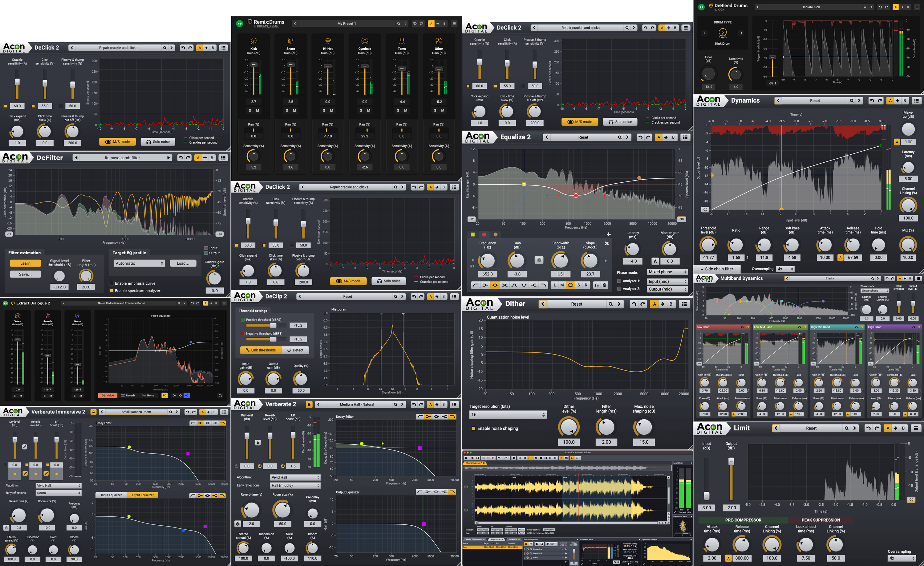Enable emphasis curve checkbox in DeFilter
This screenshot has width=924, height=566.
[x=111, y=283]
